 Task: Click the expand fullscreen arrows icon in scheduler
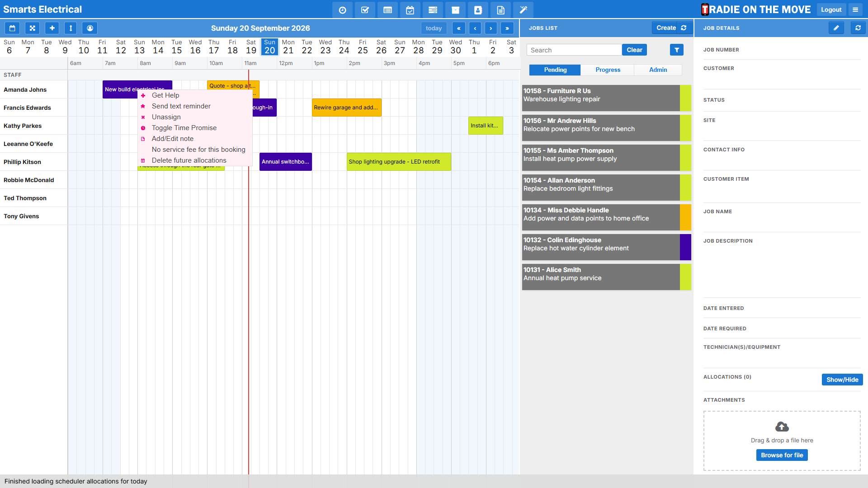coord(32,28)
